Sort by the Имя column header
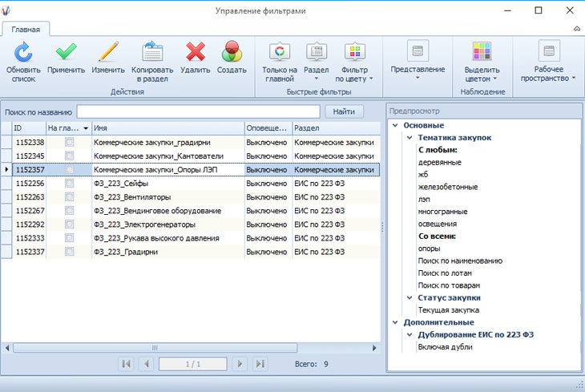585x392 pixels. (x=168, y=128)
